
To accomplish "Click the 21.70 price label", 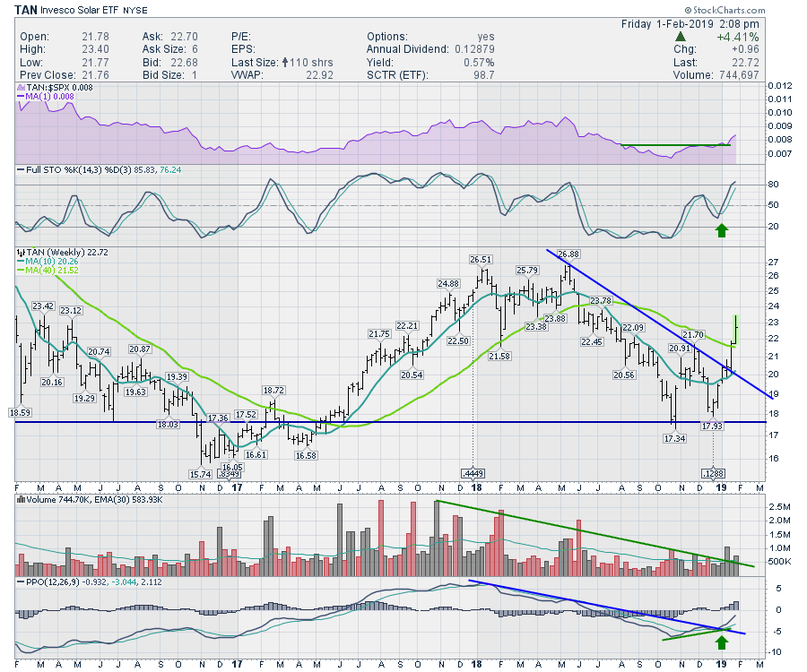I will pyautogui.click(x=693, y=335).
